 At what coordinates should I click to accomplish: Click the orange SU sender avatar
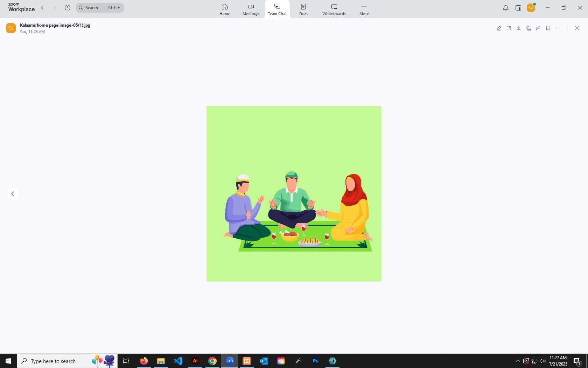11,28
